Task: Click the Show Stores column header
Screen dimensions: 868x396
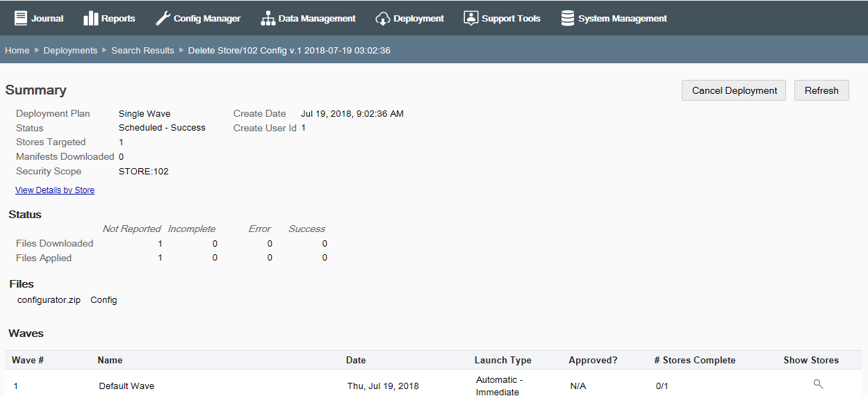Action: point(811,360)
